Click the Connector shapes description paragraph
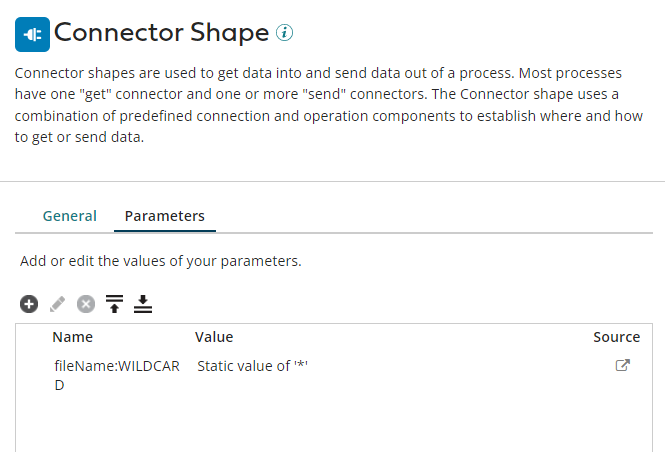 click(x=329, y=105)
